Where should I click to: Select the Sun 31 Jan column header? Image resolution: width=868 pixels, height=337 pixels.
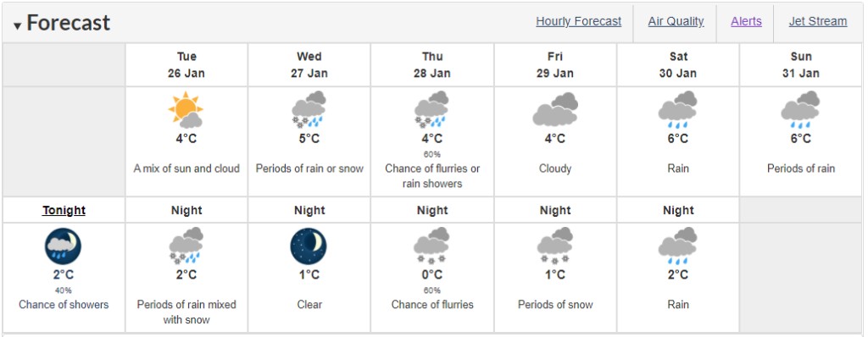[x=801, y=64]
